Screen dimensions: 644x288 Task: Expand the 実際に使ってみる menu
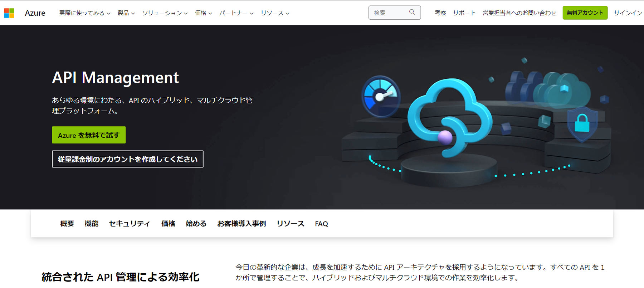(84, 13)
